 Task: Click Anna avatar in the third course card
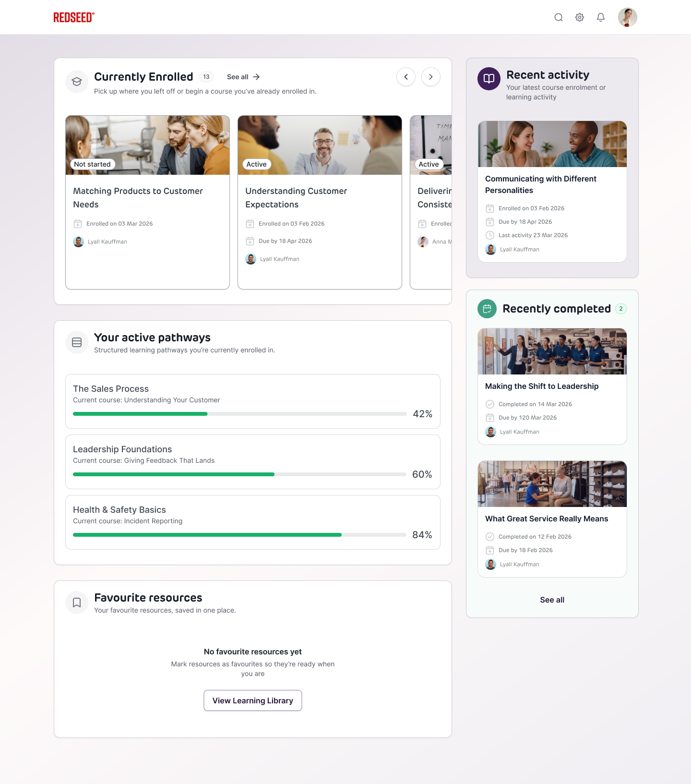tap(423, 241)
